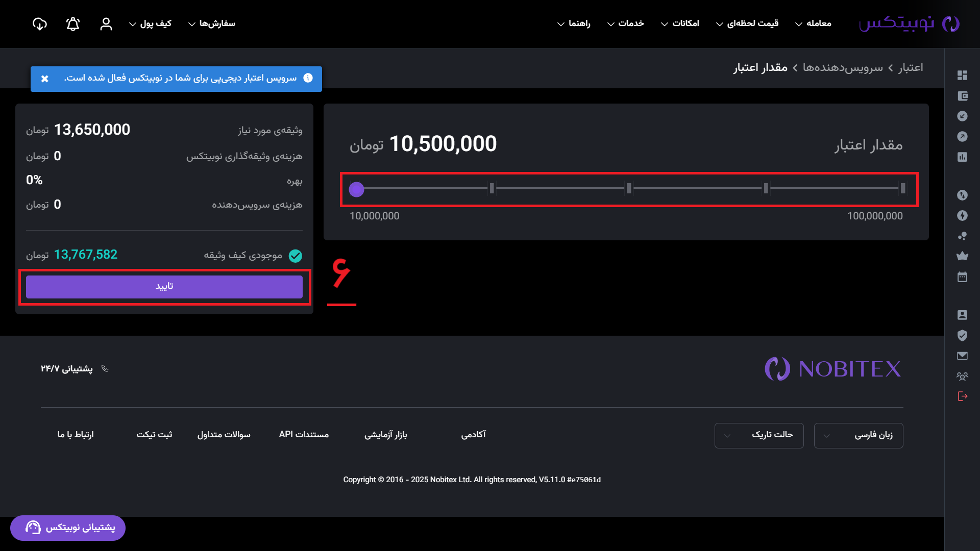Viewport: 980px width, 551px height.
Task: Open the referral people icon in sidebar
Action: pos(962,377)
